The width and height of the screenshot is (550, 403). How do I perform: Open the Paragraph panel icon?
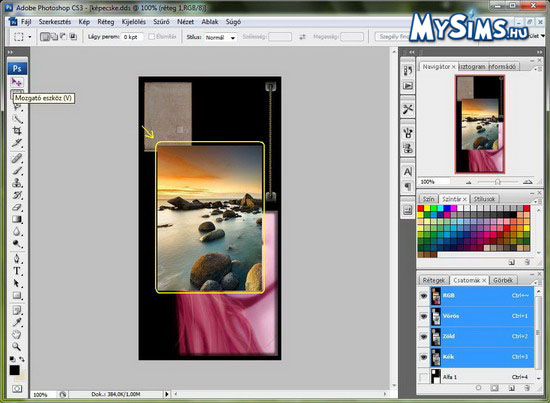point(408,187)
